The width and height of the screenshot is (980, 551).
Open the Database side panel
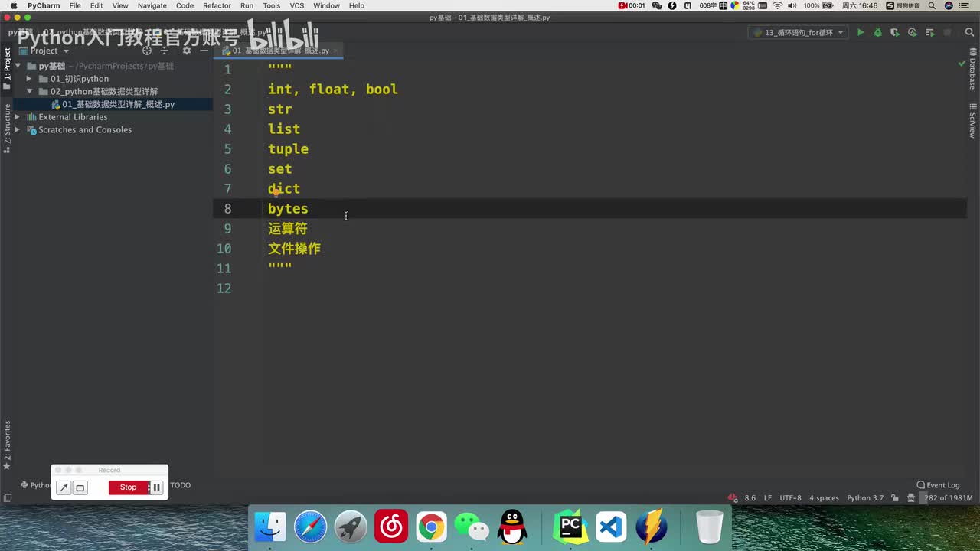972,70
